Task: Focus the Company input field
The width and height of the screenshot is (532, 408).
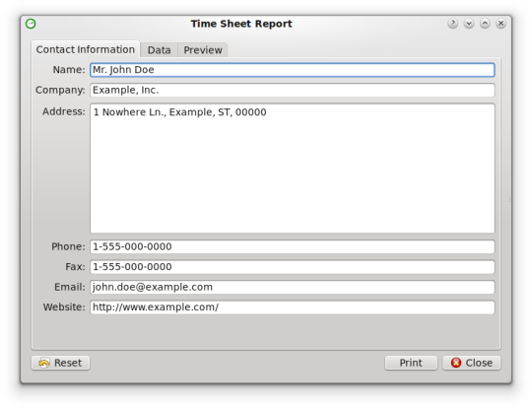Action: pyautogui.click(x=293, y=91)
